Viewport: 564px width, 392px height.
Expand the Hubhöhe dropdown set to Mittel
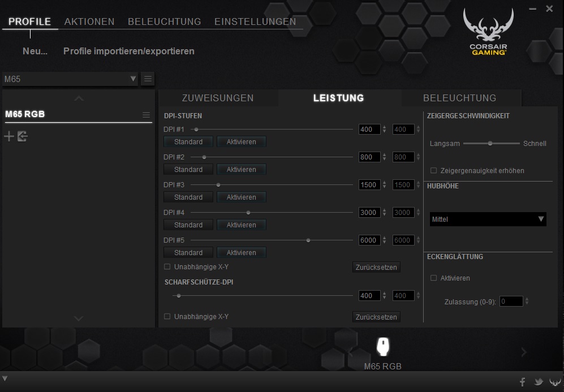488,219
